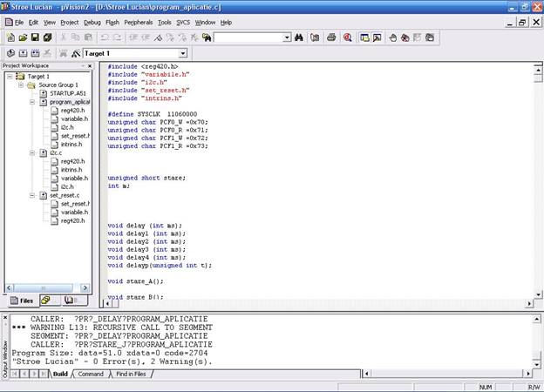Click the New file icon in toolbar
The width and height of the screenshot is (544, 392).
[10, 37]
